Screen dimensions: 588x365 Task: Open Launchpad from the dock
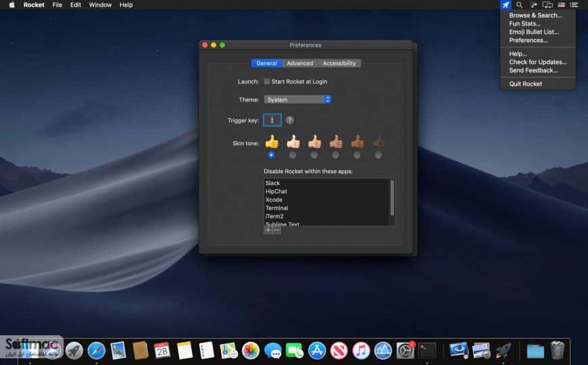[74, 351]
